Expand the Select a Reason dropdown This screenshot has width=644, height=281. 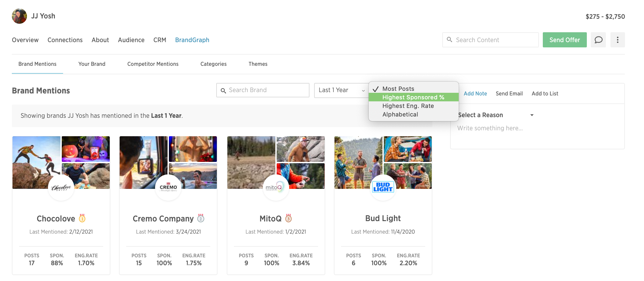pos(496,115)
